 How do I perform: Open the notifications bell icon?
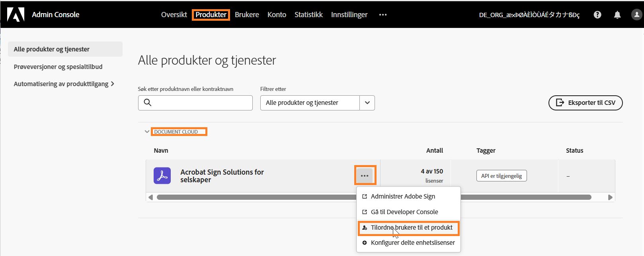click(617, 14)
